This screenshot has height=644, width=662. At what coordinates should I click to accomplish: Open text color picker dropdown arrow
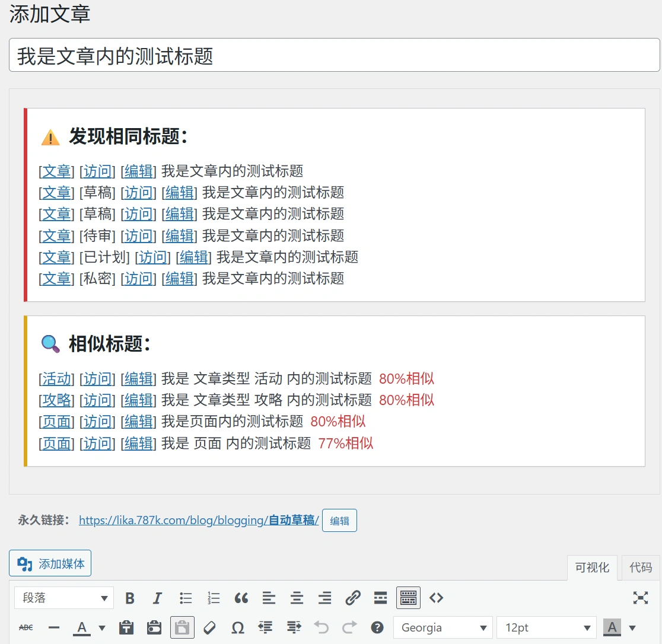[102, 628]
